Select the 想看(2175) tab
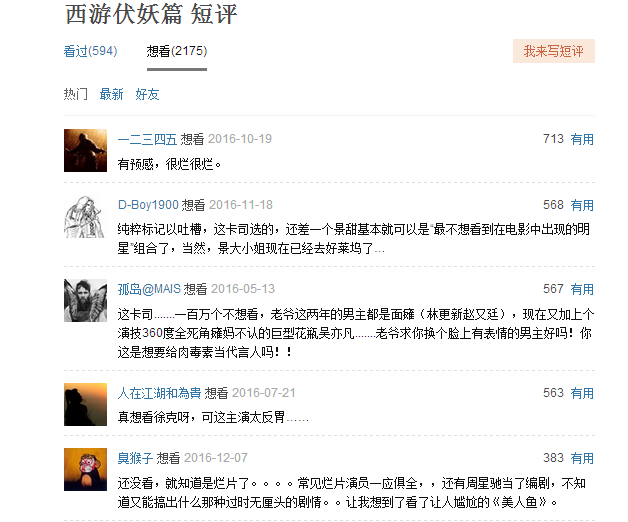The width and height of the screenshot is (628, 522). (177, 51)
